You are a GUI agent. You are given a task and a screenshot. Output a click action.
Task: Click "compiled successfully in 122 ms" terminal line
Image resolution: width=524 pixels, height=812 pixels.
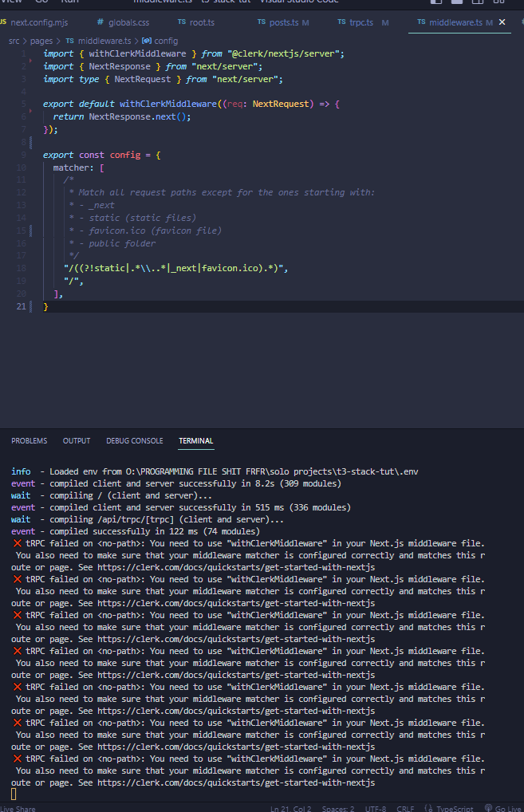136,531
